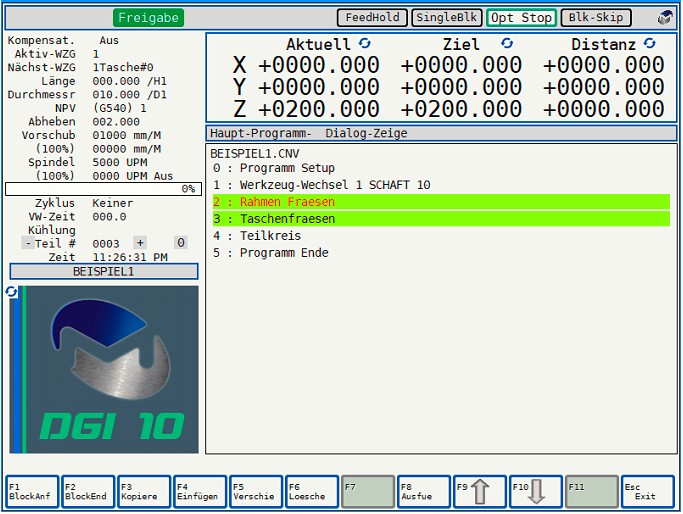Reset the Teil counter with 0 button
Screen dimensions: 683x514
coord(181,243)
